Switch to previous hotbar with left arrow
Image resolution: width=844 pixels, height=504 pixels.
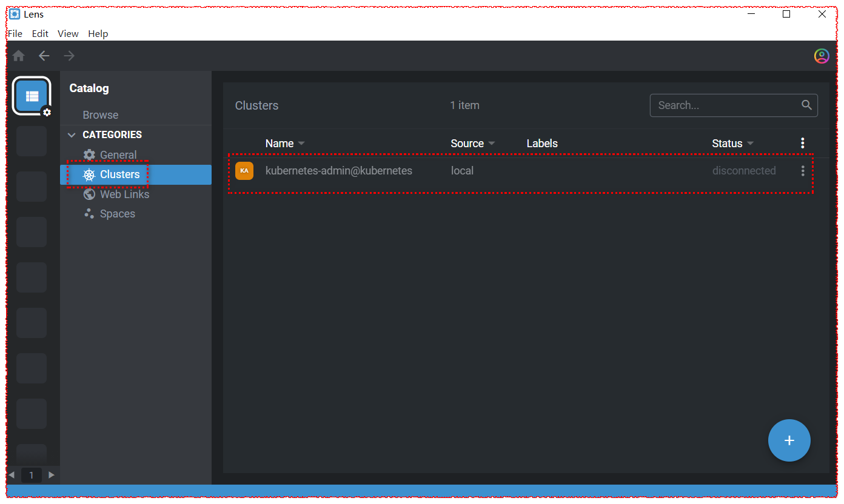[x=12, y=475]
